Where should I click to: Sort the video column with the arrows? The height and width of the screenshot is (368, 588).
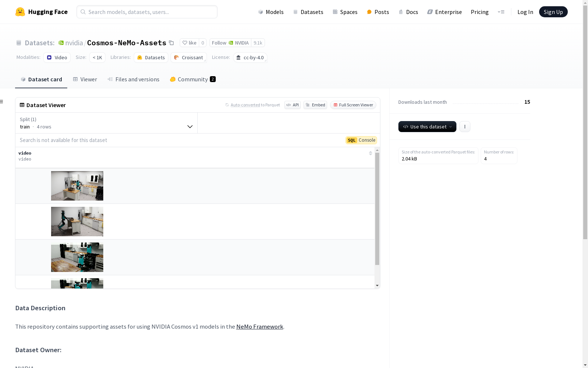pyautogui.click(x=370, y=153)
